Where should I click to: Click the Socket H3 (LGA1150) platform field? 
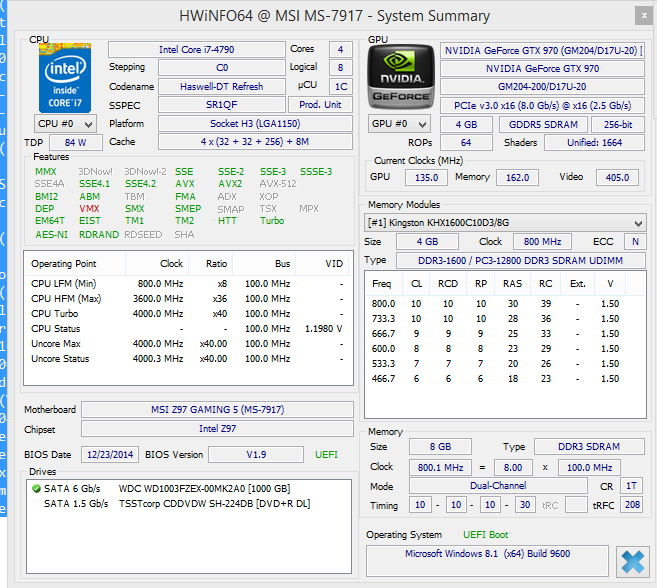click(255, 124)
